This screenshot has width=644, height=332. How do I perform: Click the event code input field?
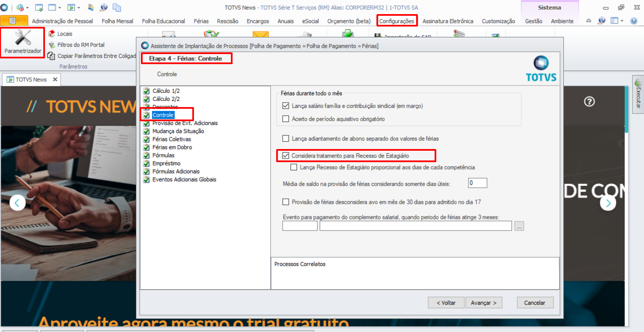click(300, 226)
